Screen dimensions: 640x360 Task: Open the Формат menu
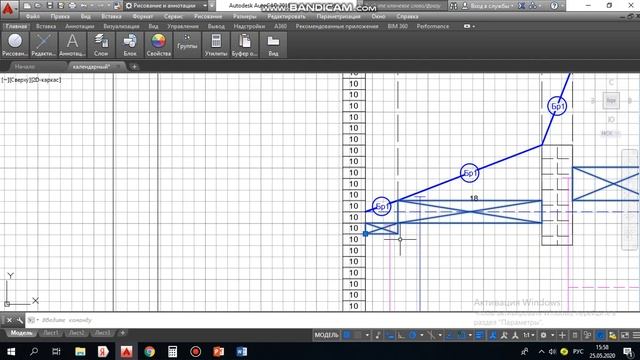click(143, 16)
